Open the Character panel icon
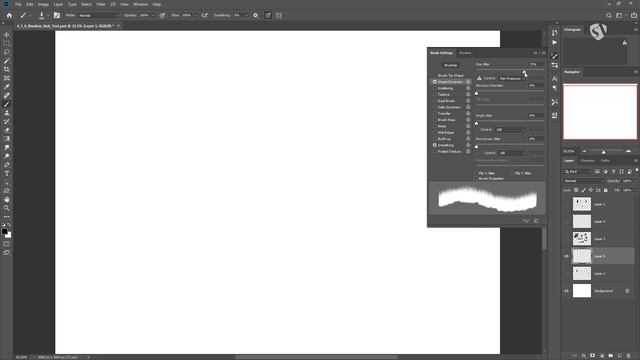Screen dimensions: 640x360 [554, 78]
